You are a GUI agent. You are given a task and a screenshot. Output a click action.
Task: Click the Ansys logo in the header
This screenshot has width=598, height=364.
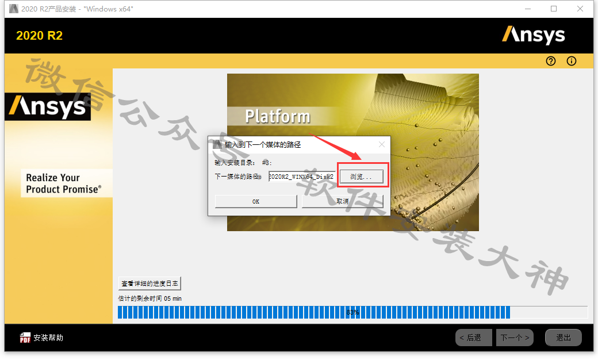(x=533, y=35)
